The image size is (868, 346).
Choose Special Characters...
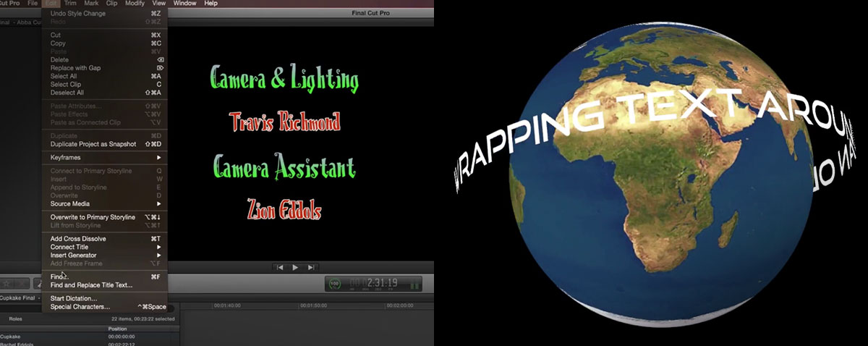(105, 307)
